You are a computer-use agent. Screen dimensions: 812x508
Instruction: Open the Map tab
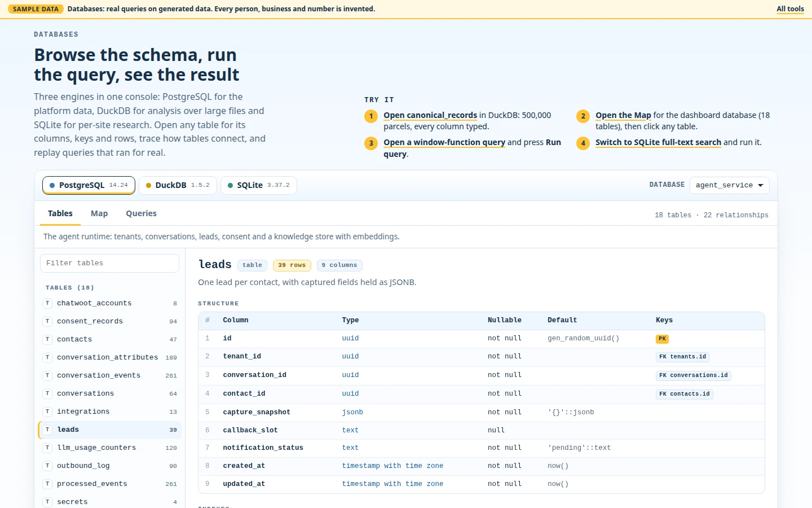99,213
